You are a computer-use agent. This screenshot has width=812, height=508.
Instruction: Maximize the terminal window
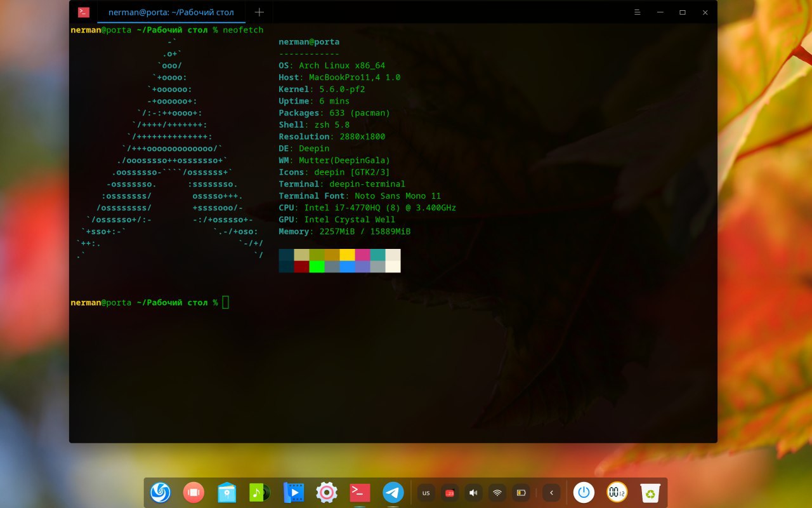pos(683,12)
